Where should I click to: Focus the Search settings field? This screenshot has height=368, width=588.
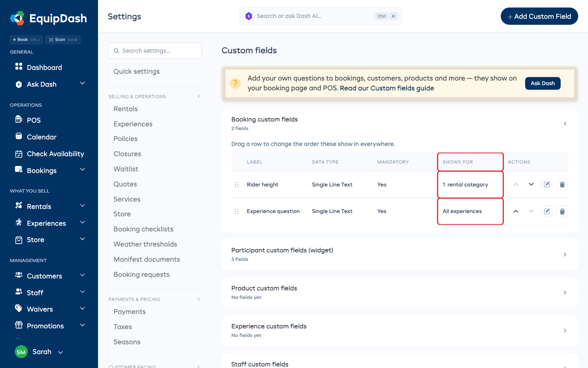click(x=155, y=51)
